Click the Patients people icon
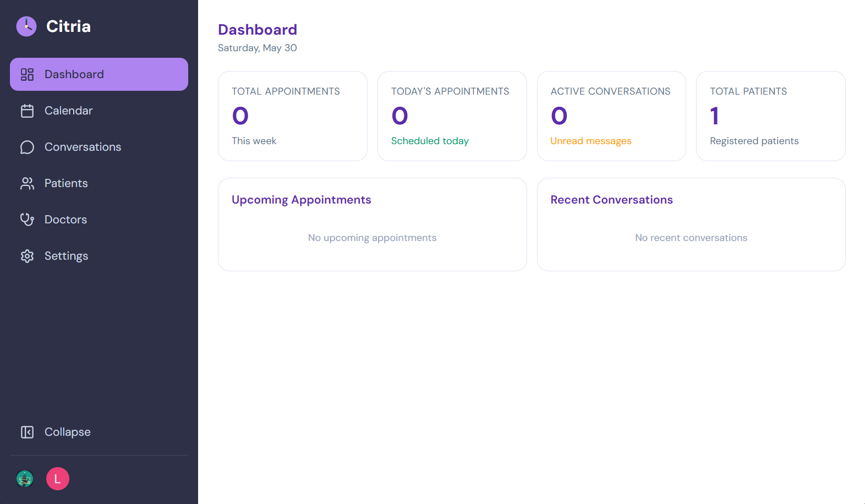The image size is (865, 504). pyautogui.click(x=27, y=183)
